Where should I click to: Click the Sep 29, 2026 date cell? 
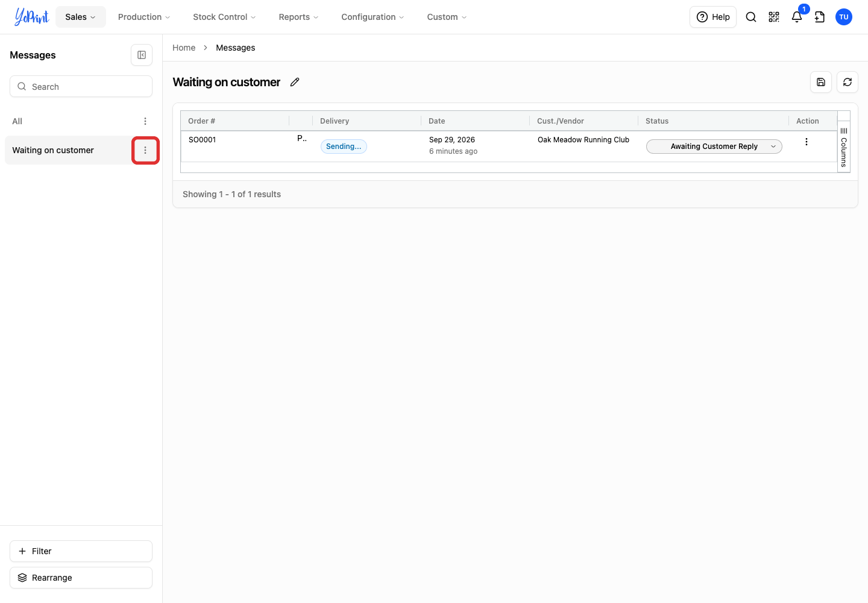tap(452, 140)
